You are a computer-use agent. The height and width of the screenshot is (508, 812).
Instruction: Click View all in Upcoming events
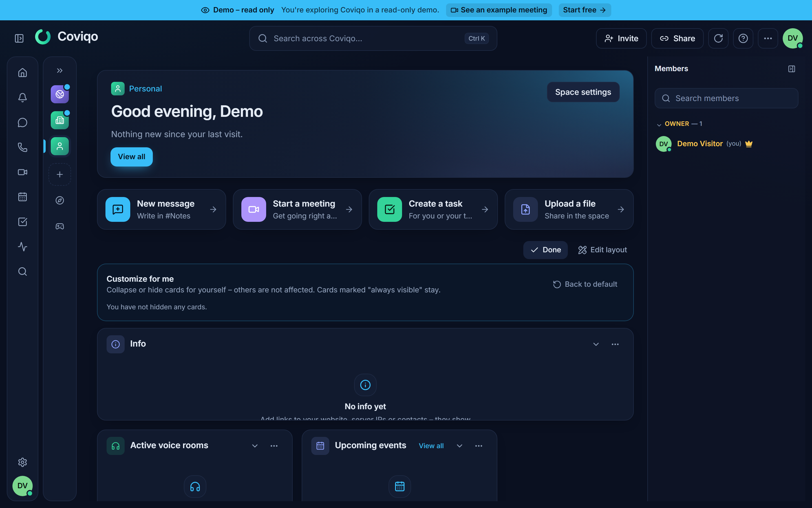[x=431, y=446]
